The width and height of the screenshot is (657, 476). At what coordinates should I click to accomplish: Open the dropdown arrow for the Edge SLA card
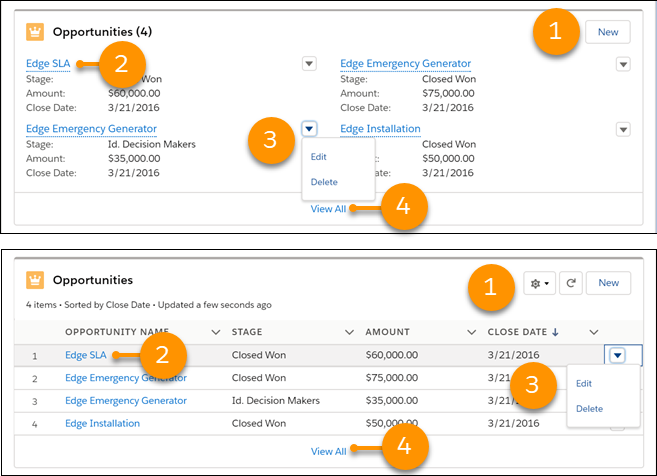coord(309,64)
